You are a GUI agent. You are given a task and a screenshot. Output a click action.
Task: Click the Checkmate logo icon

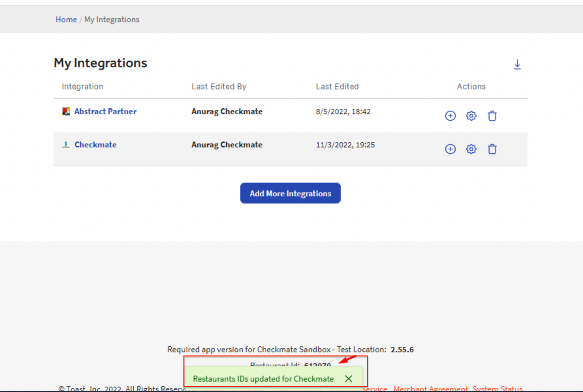[x=66, y=144]
